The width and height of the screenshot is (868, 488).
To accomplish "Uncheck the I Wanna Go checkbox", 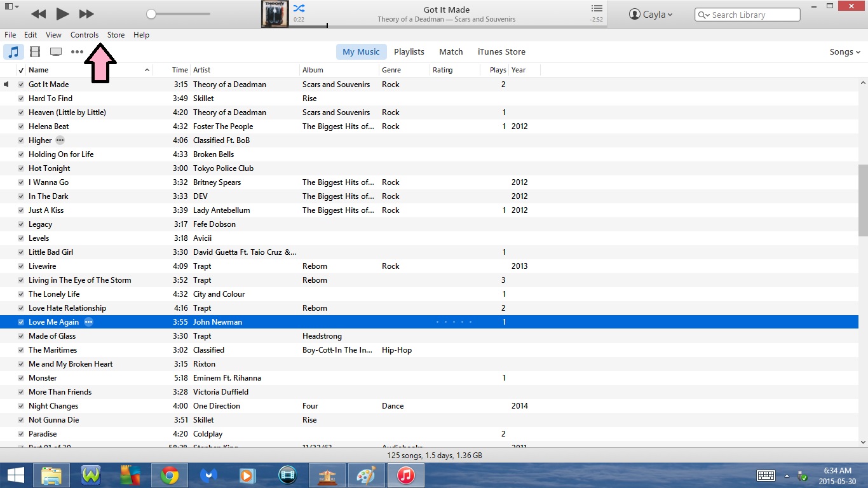I will [21, 182].
